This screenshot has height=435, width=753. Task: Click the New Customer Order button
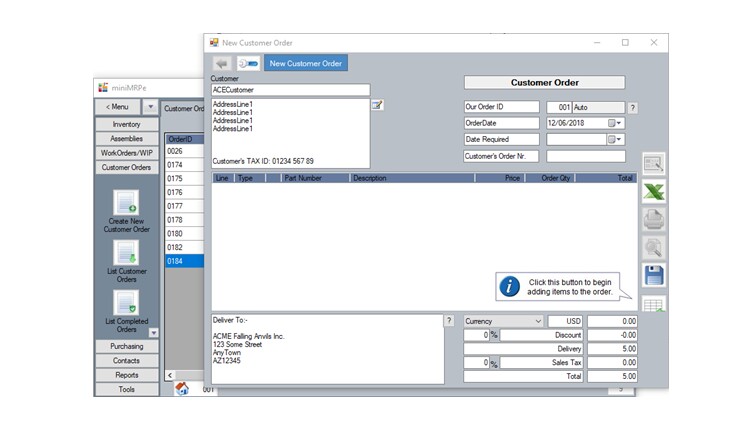point(306,63)
